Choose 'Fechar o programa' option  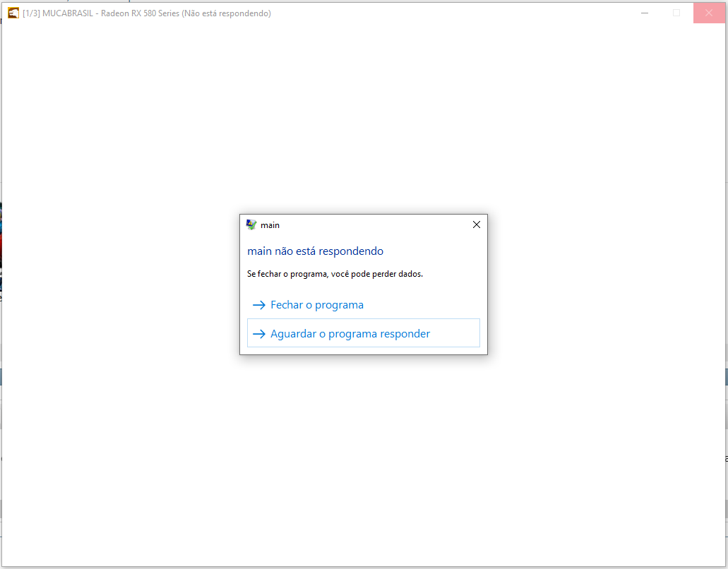coord(316,305)
